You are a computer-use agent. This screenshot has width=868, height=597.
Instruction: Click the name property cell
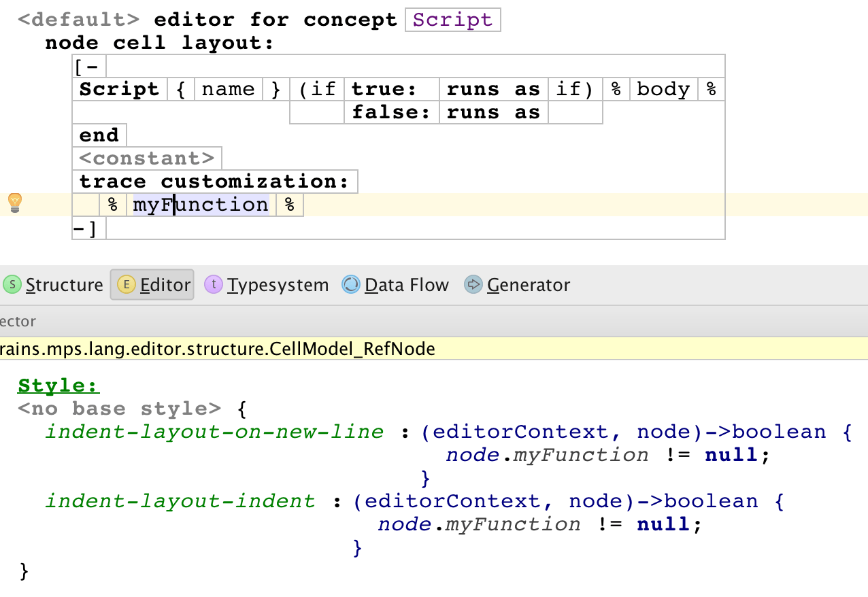click(228, 89)
